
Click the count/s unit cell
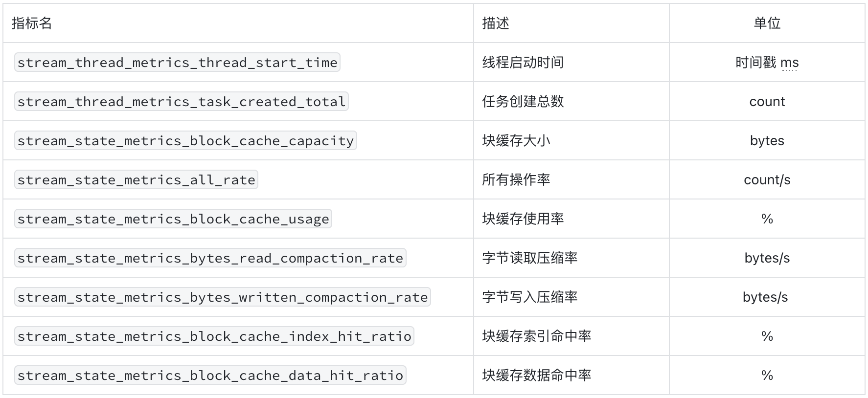point(767,179)
